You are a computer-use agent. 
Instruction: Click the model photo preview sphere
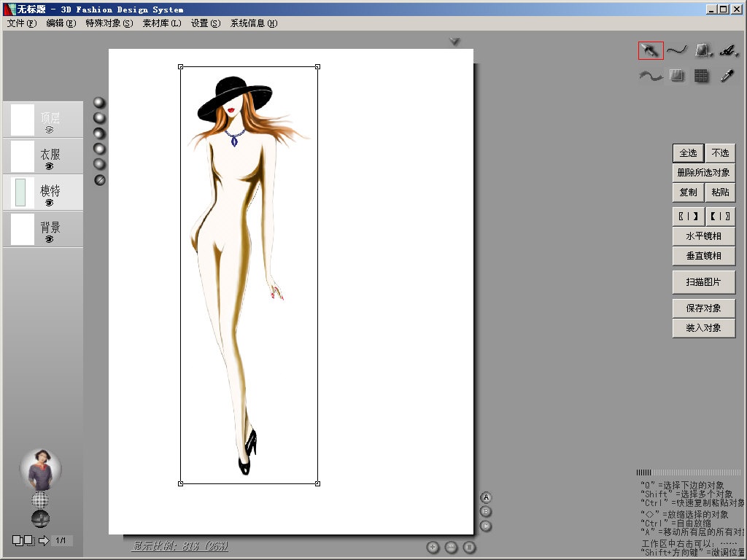41,469
